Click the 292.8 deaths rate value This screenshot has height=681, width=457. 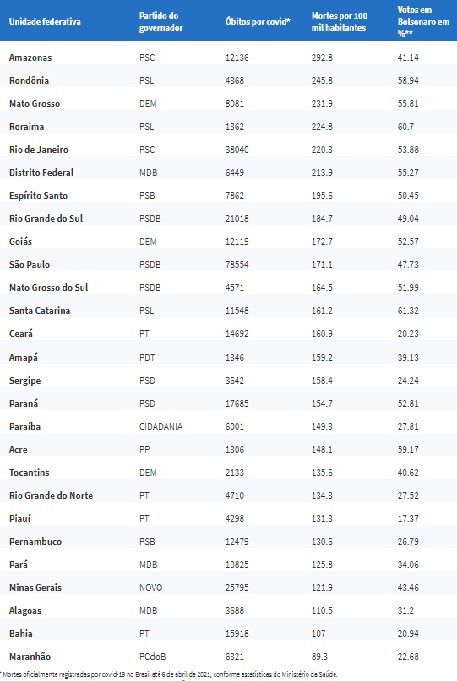pos(322,57)
